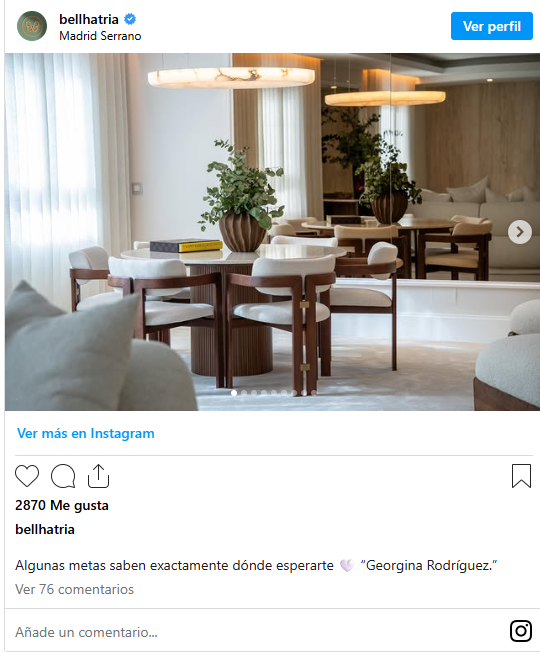
Task: Focus the Añade un comentario field
Action: pos(258,632)
